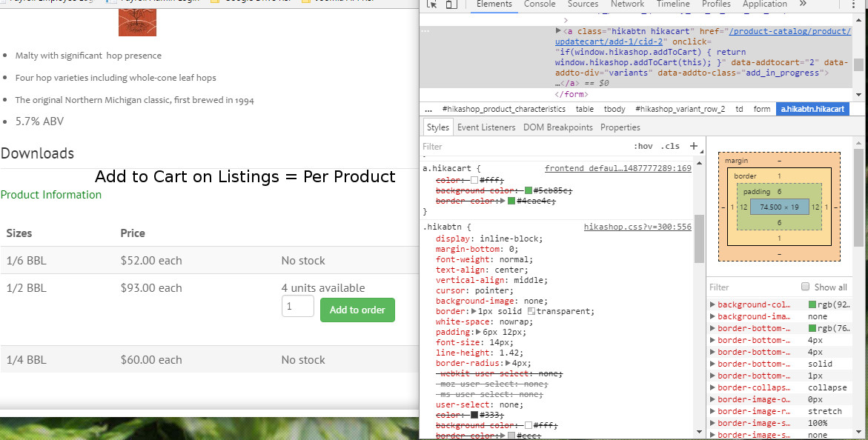
Task: Select the #hikashop_variant_row_2 breadcrumb
Action: tap(680, 109)
